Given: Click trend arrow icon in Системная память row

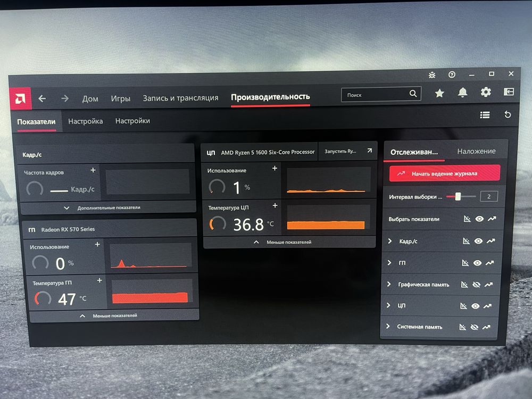Looking at the screenshot, I should click(486, 327).
